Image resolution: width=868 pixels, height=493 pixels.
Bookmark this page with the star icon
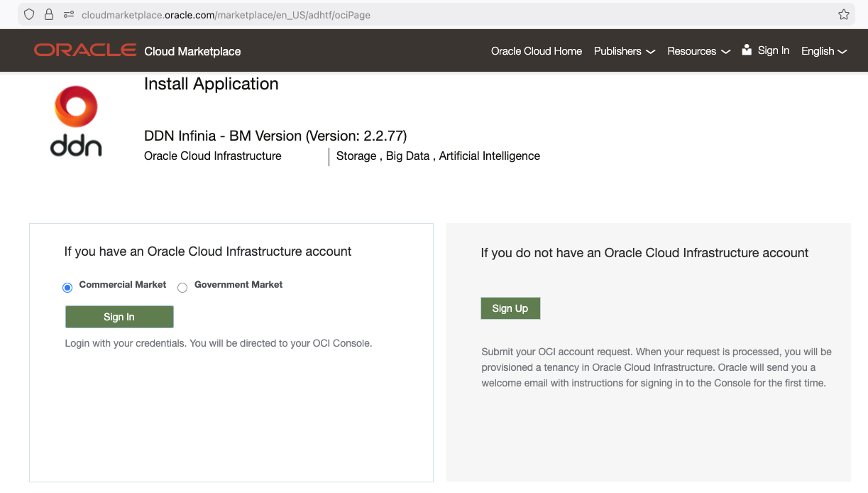[843, 14]
